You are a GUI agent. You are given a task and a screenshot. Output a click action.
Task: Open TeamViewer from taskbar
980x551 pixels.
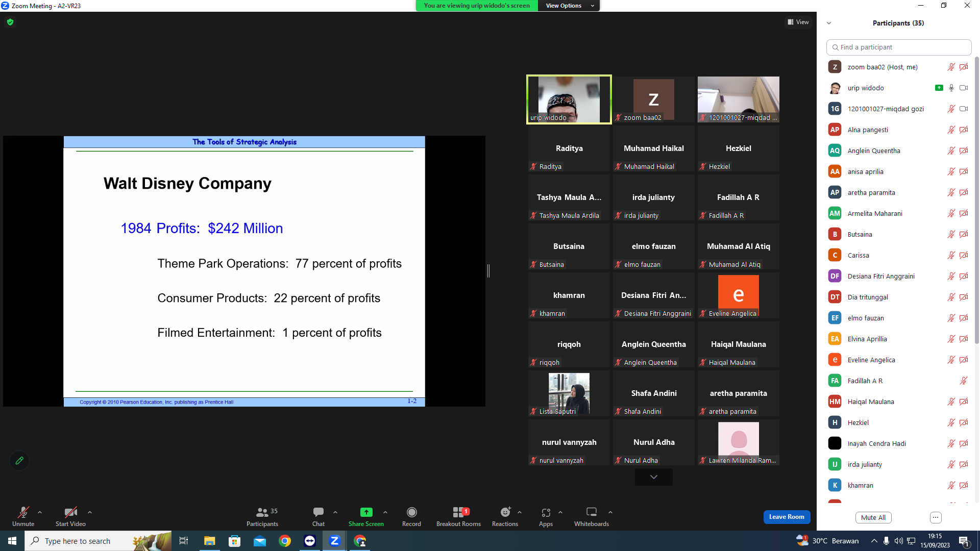click(x=310, y=541)
